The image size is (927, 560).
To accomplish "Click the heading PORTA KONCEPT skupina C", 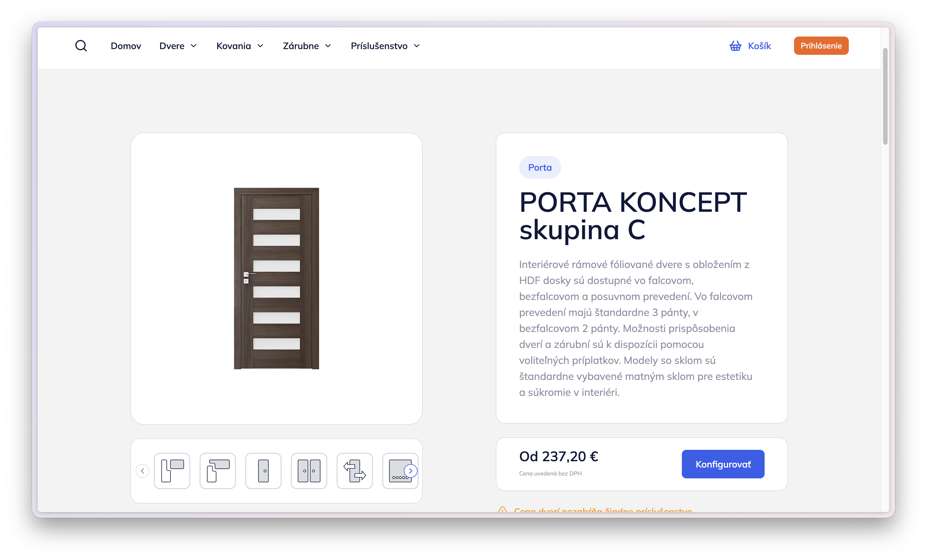I will pyautogui.click(x=633, y=216).
